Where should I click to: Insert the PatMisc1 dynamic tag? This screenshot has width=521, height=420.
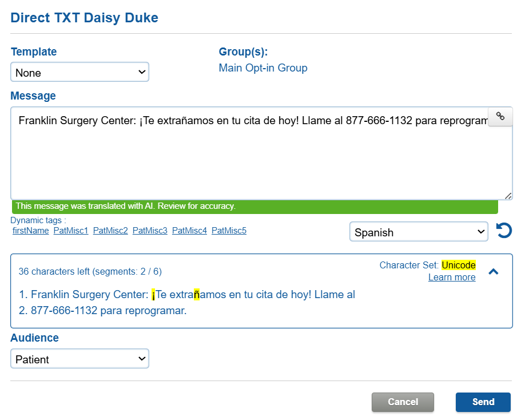(x=71, y=231)
